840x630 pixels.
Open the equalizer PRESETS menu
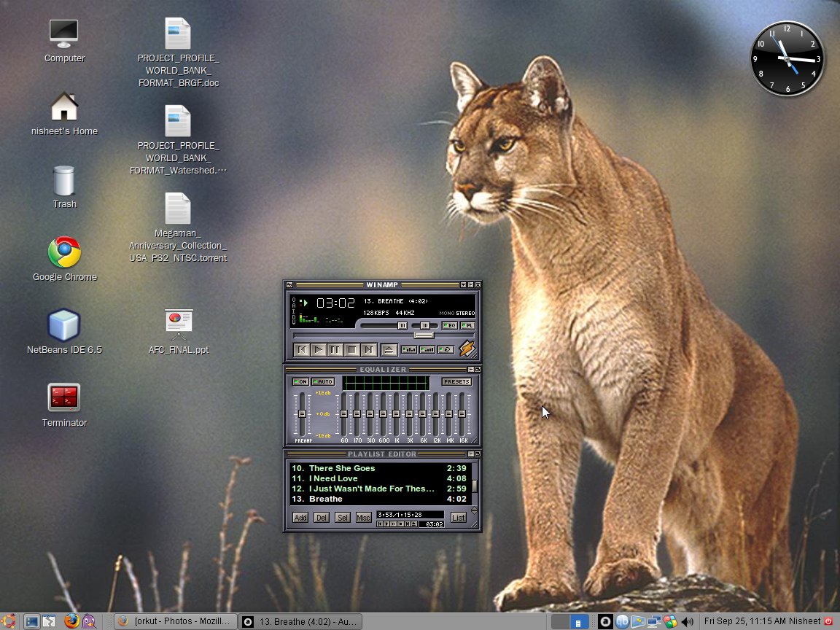point(456,382)
